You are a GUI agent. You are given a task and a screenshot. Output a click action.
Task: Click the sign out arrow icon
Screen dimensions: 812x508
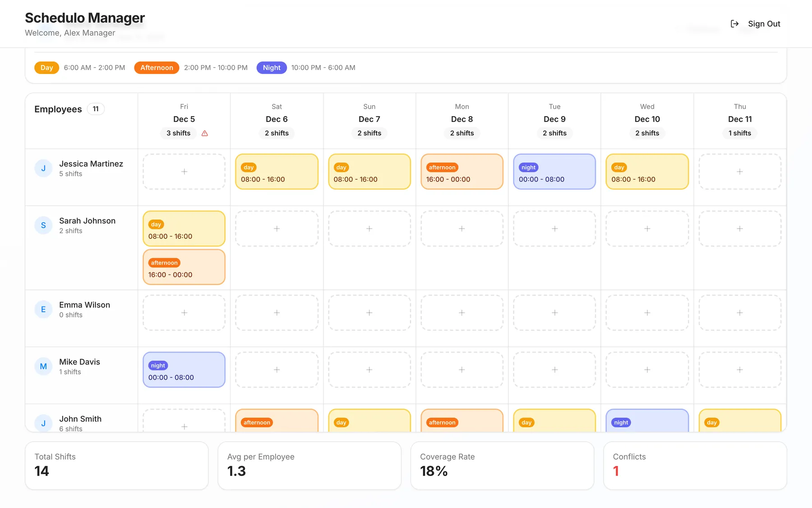point(734,24)
